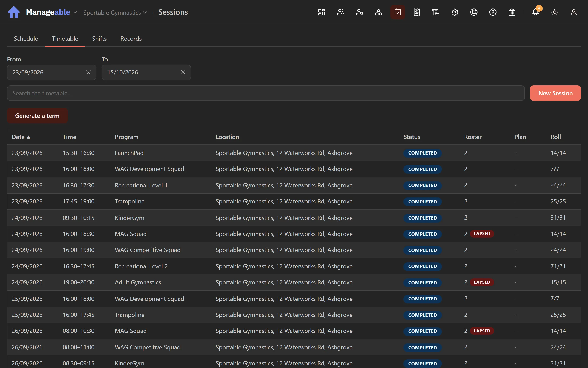Switch to the Shifts tab
Screen dimensions: 588x368
click(99, 39)
